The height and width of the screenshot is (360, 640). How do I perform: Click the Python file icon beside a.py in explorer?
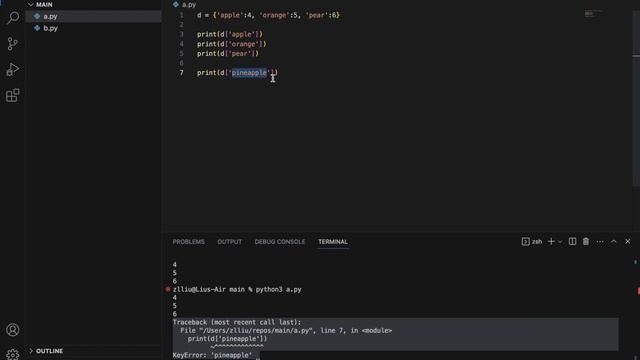click(37, 16)
